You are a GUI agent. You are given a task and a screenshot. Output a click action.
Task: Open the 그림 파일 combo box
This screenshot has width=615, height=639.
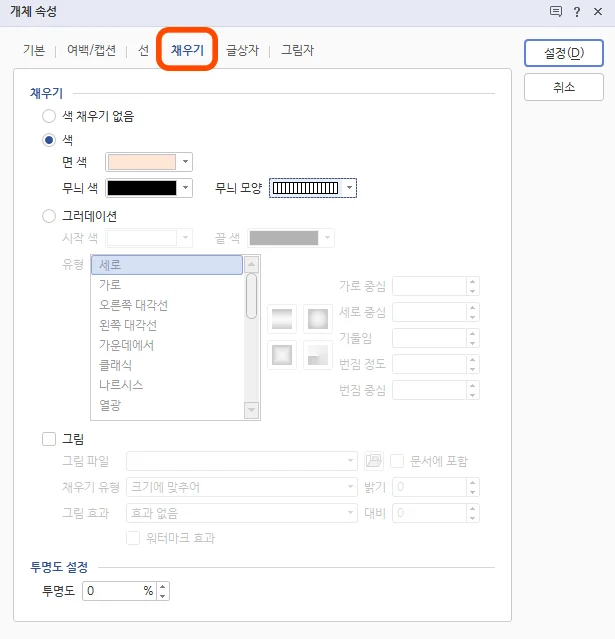[242, 461]
